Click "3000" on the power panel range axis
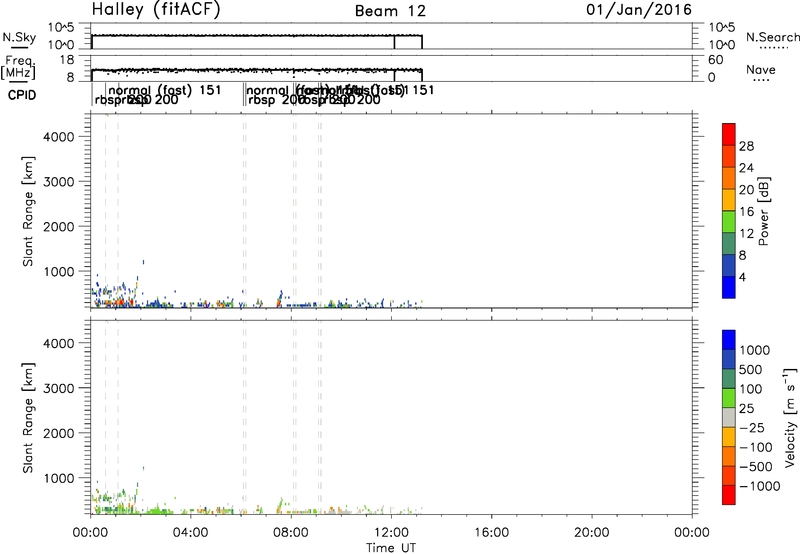The height and width of the screenshot is (554, 800). pyautogui.click(x=59, y=182)
